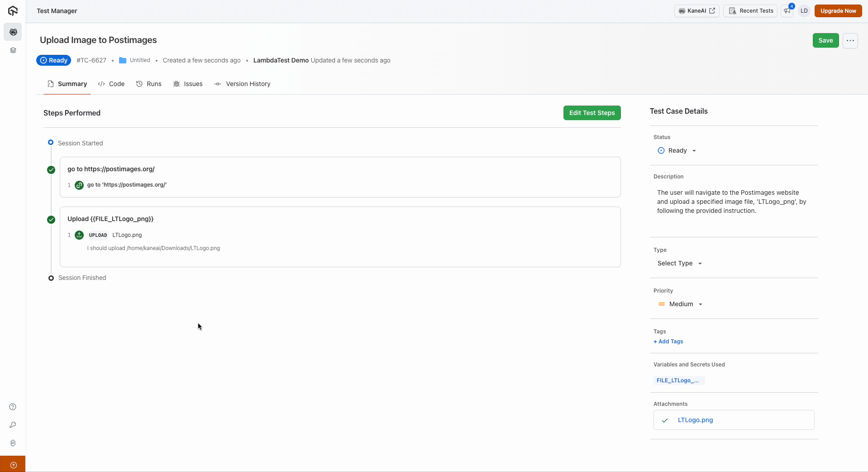Screen dimensions: 868x472
Task: Click the LD user avatar
Action: 804,11
